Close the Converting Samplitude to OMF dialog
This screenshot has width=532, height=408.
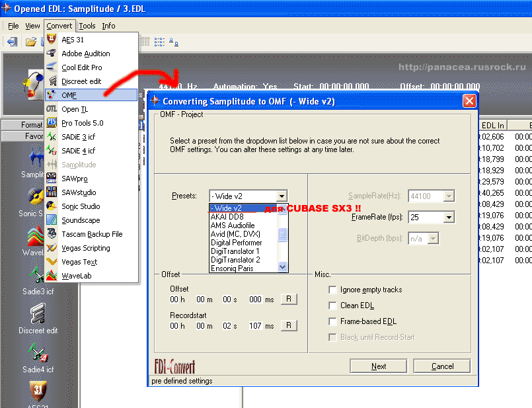469,101
